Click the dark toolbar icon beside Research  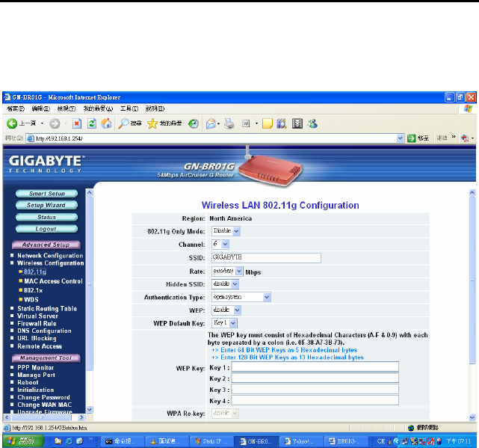(x=297, y=123)
